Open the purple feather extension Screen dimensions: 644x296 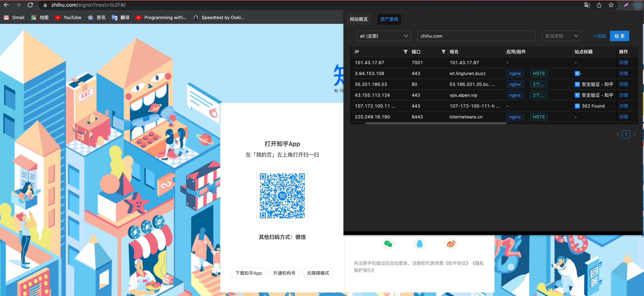(x=626, y=5)
